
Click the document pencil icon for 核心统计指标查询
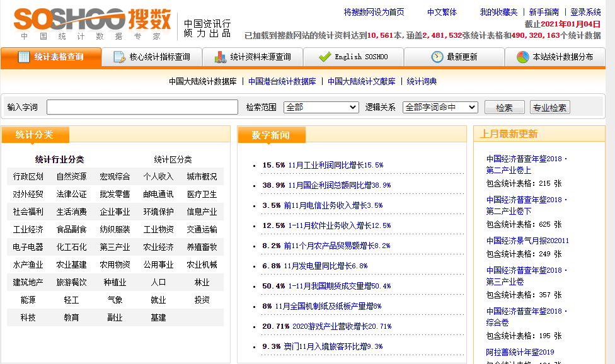119,57
